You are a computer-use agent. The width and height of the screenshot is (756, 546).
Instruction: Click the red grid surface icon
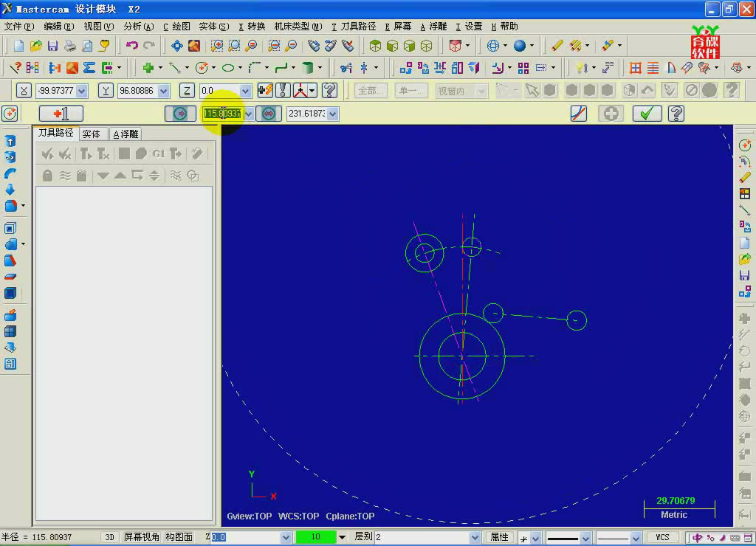coord(636,68)
